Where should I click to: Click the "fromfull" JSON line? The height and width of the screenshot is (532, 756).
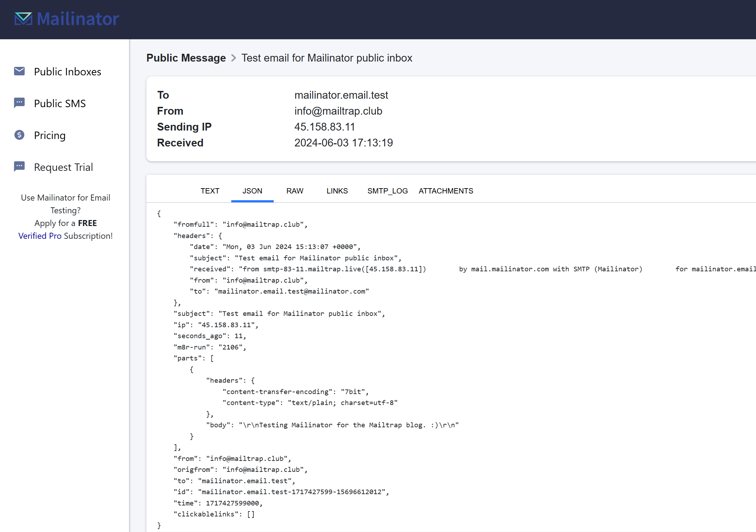point(240,225)
